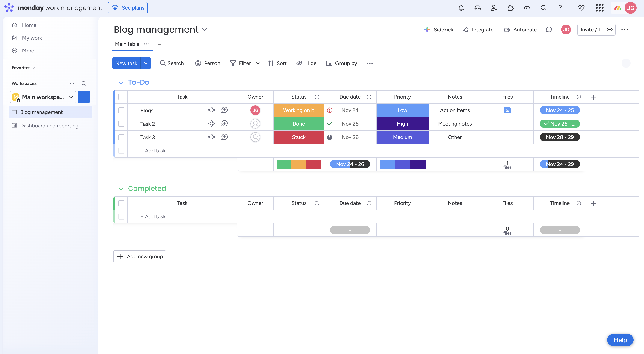The width and height of the screenshot is (644, 354).
Task: Collapse the To-Do group
Action: point(121,82)
